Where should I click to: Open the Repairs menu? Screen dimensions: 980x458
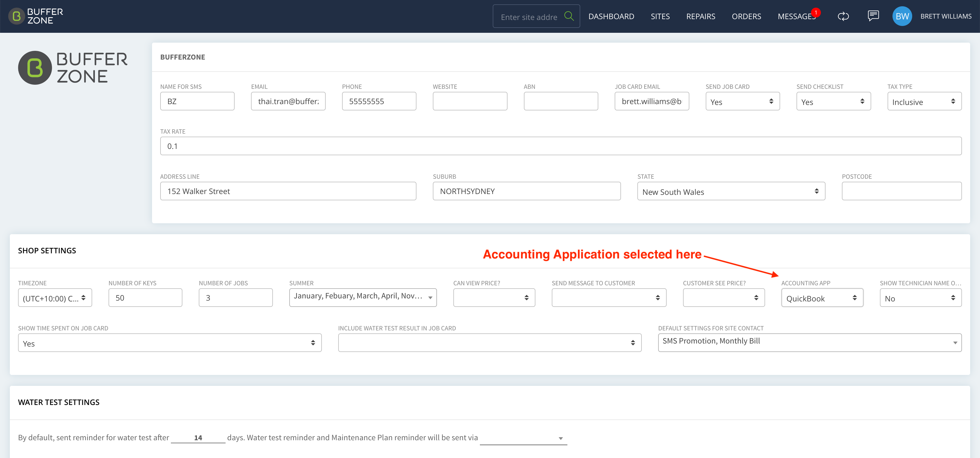700,16
